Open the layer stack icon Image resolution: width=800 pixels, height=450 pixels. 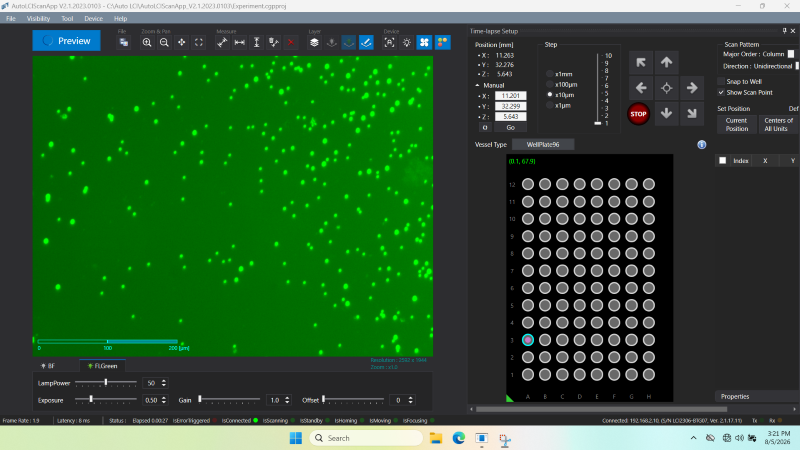click(x=314, y=42)
